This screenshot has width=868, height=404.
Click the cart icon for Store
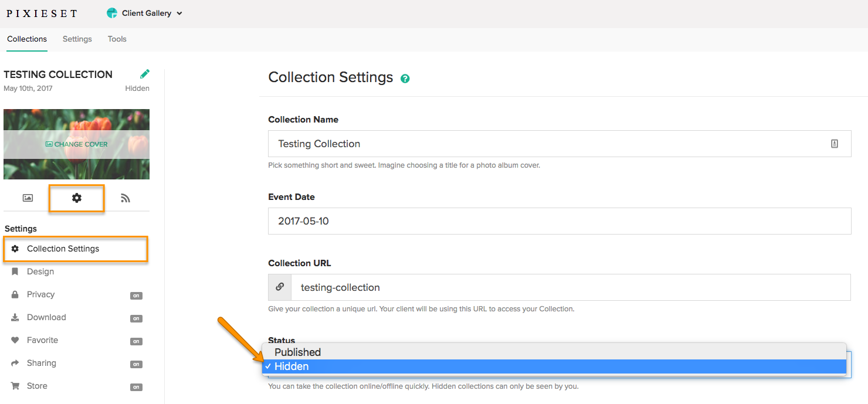pyautogui.click(x=15, y=386)
